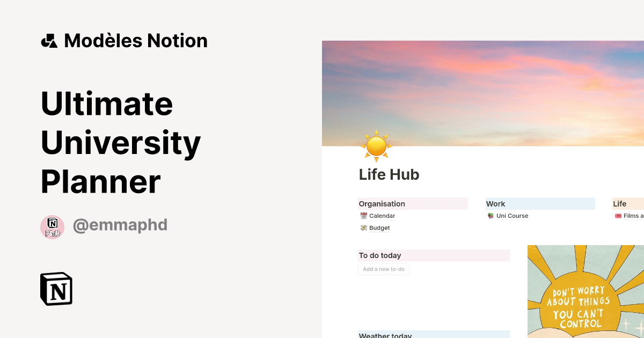Click the Life section header

coord(619,204)
